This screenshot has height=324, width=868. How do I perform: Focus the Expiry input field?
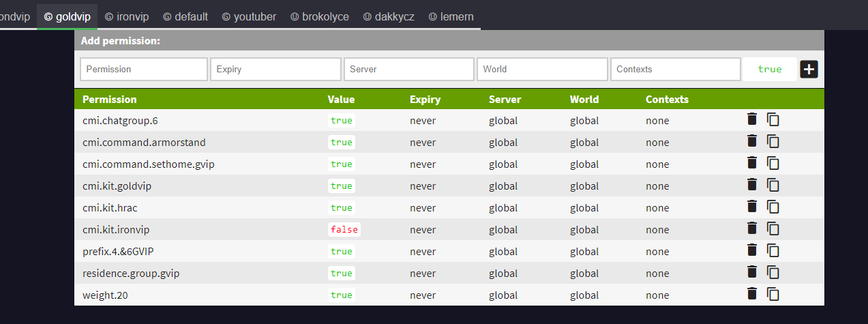276,69
